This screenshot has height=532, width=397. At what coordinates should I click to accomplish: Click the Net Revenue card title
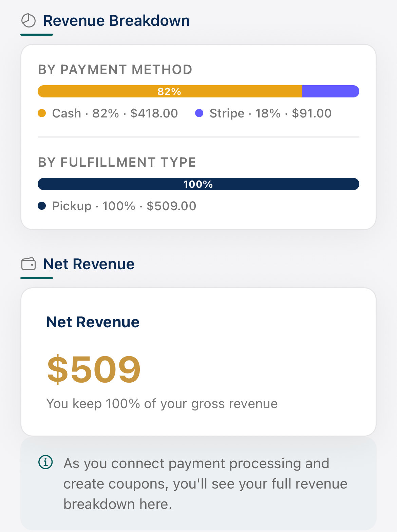[x=93, y=322]
